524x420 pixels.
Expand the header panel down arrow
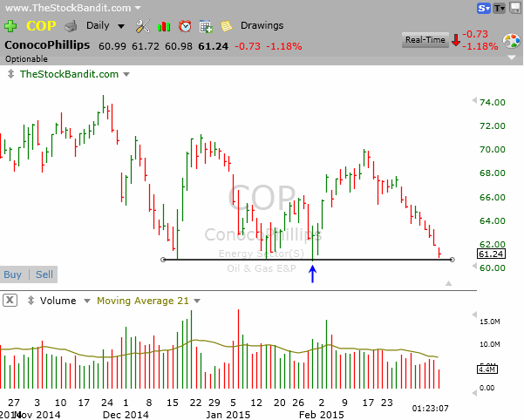click(512, 58)
